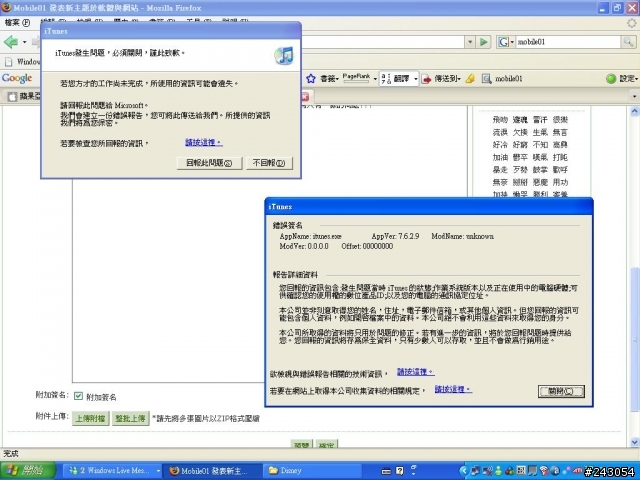
Task: Click the green Messenger buddy tray icon
Action: tap(498, 471)
